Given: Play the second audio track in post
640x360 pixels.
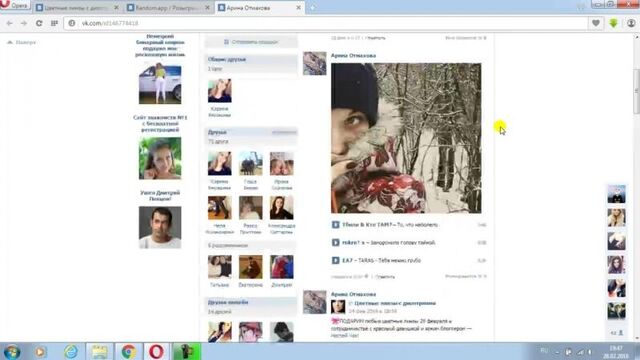Looking at the screenshot, I should 336,242.
